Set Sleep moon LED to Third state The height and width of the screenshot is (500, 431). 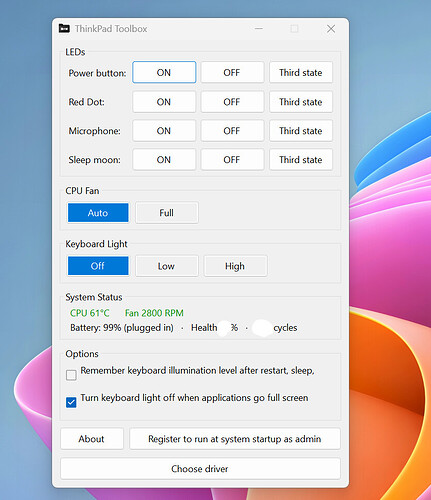(x=301, y=160)
